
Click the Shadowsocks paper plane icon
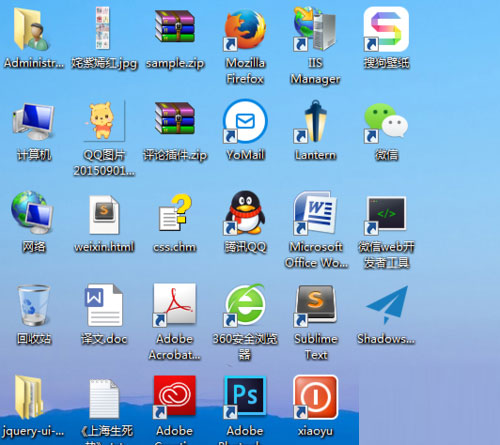(387, 305)
